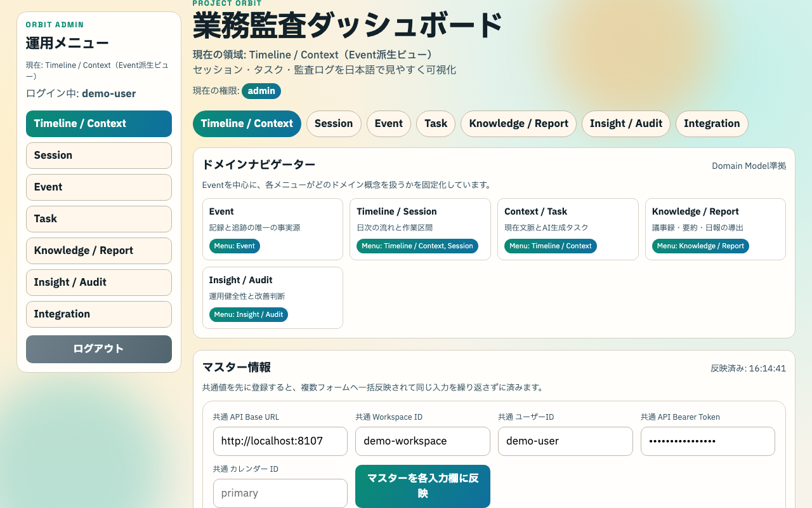Screen dimensions: 812x508
Task: Open the Event tab in the top row
Action: point(389,124)
